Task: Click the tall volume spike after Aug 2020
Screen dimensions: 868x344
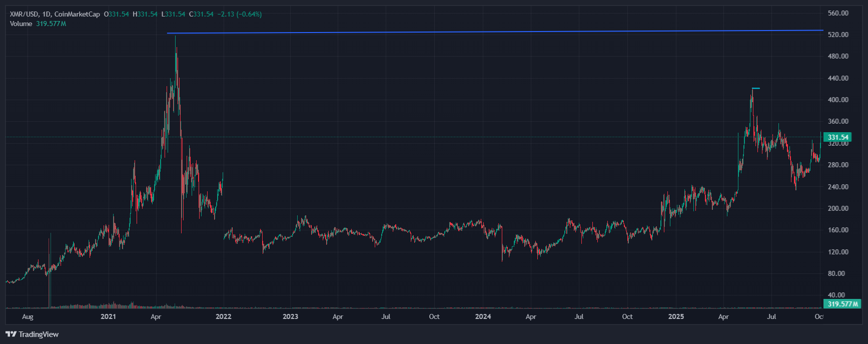Action: point(49,280)
